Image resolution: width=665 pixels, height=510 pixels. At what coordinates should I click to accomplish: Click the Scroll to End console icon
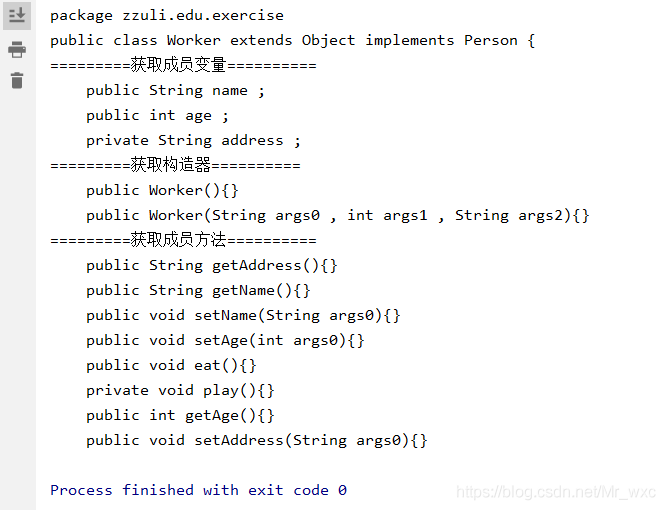tap(17, 15)
